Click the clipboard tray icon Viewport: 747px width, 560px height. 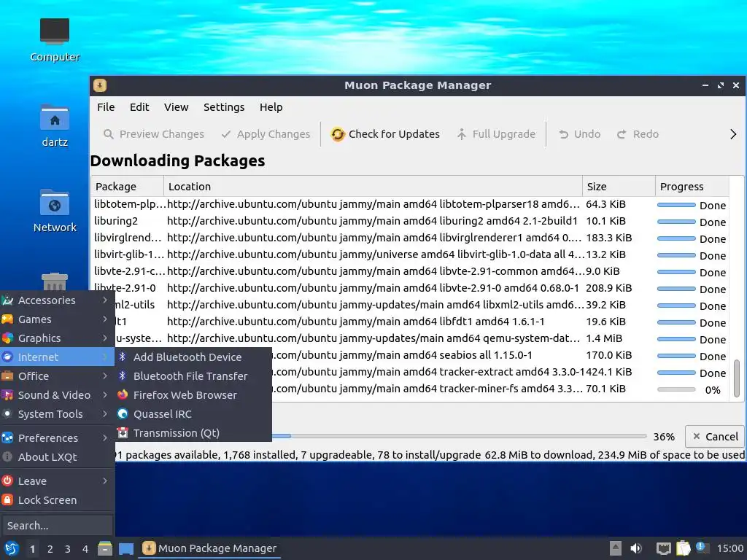coord(683,548)
